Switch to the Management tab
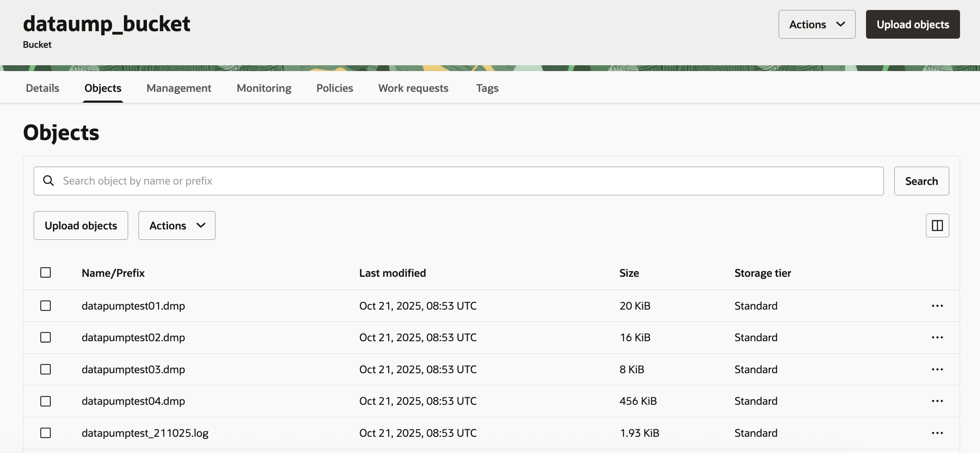This screenshot has height=453, width=980. tap(179, 88)
